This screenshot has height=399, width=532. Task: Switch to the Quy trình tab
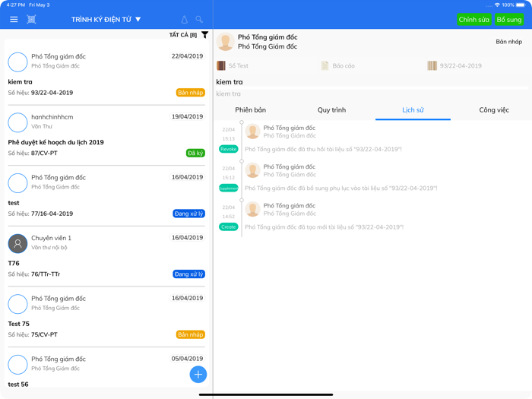331,110
